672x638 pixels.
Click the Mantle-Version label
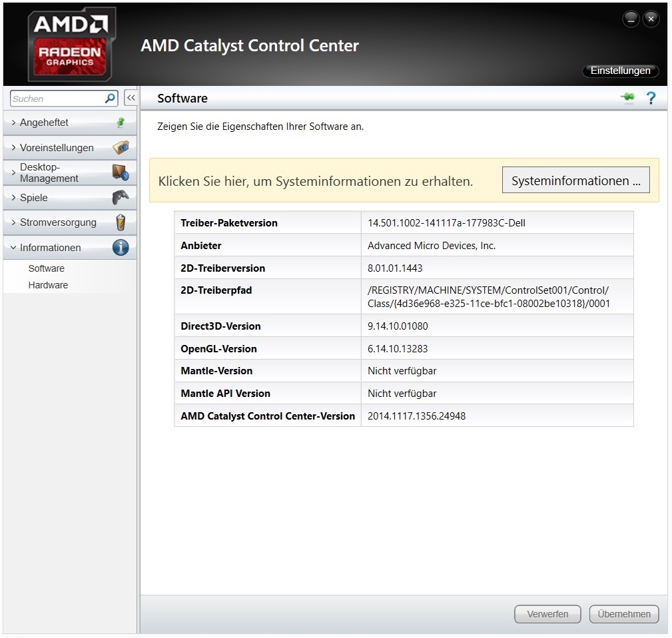point(216,371)
